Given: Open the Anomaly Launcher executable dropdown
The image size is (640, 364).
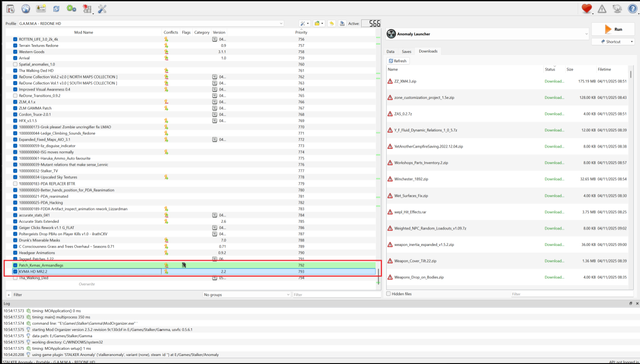Looking at the screenshot, I should (x=487, y=34).
